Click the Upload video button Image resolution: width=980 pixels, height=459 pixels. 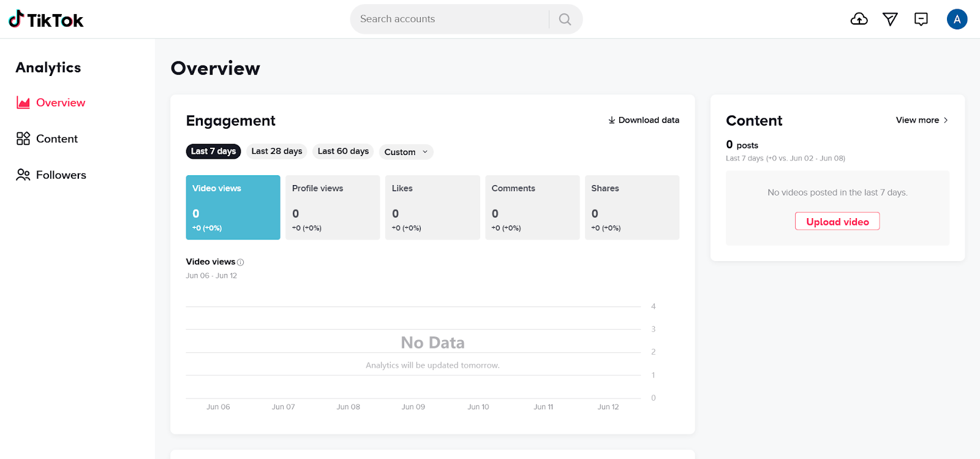(x=837, y=221)
